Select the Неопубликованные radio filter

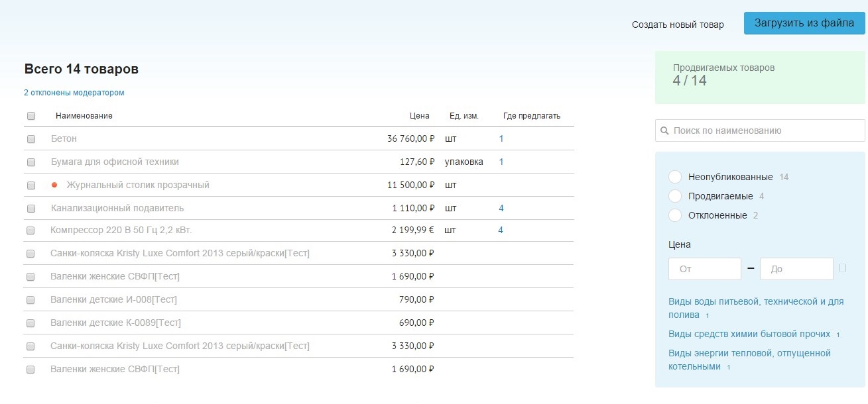point(675,177)
